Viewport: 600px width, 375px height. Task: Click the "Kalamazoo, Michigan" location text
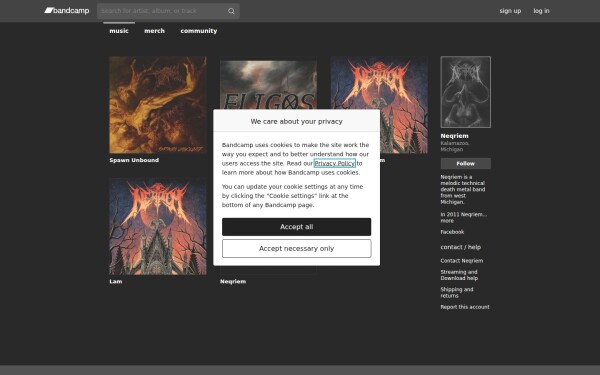[455, 146]
